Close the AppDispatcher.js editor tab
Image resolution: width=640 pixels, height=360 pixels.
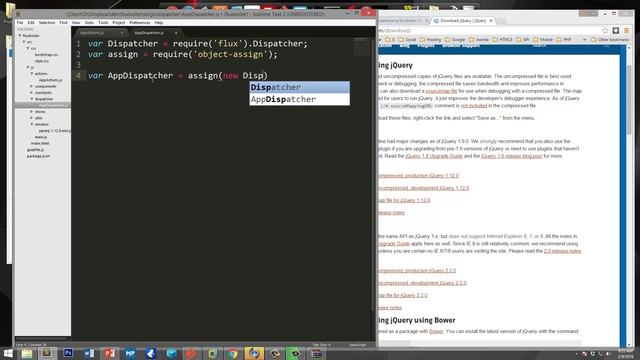click(176, 33)
